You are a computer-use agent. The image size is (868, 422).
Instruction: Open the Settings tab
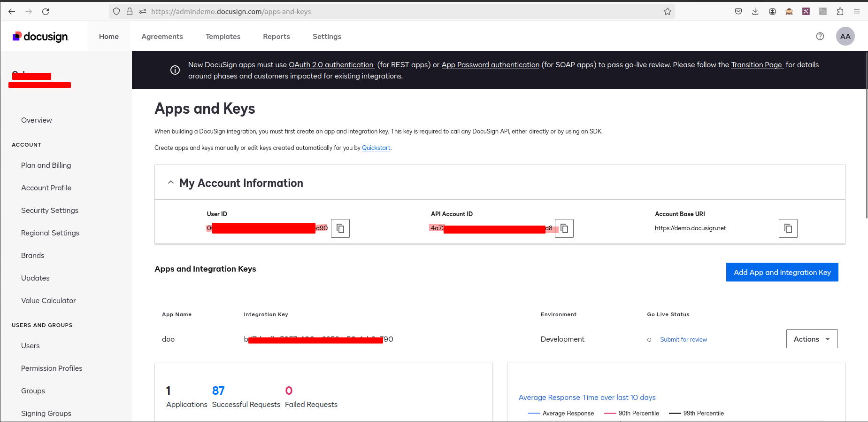click(x=327, y=36)
